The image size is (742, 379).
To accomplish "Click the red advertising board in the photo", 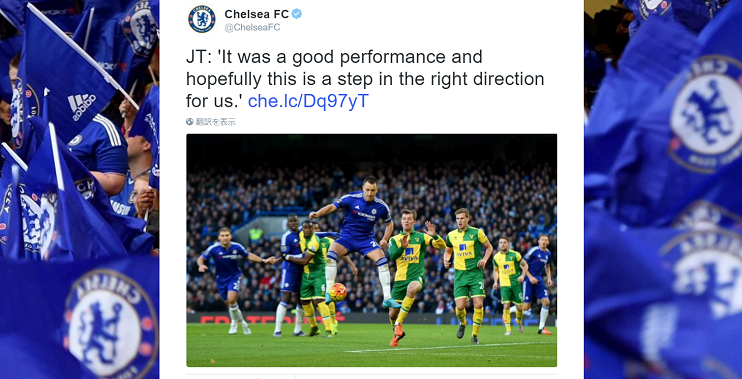I will tap(272, 317).
